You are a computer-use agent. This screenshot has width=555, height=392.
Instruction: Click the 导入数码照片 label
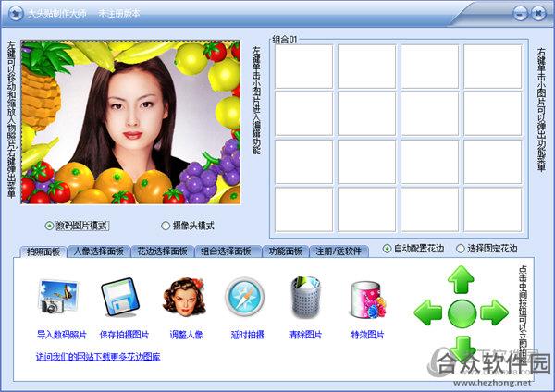(x=62, y=335)
